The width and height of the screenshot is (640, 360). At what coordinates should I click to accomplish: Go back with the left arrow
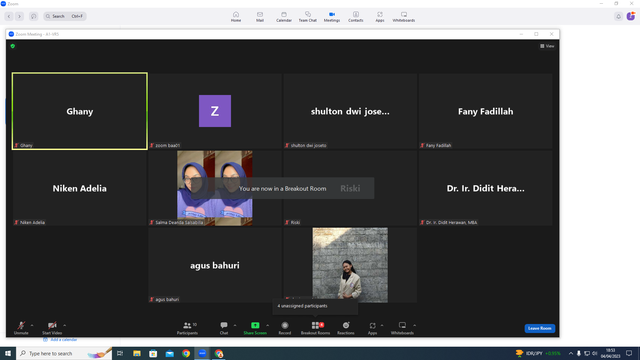click(9, 16)
